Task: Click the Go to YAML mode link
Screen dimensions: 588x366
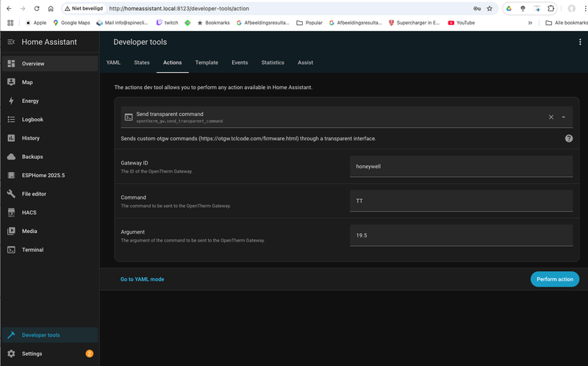Action: point(143,279)
